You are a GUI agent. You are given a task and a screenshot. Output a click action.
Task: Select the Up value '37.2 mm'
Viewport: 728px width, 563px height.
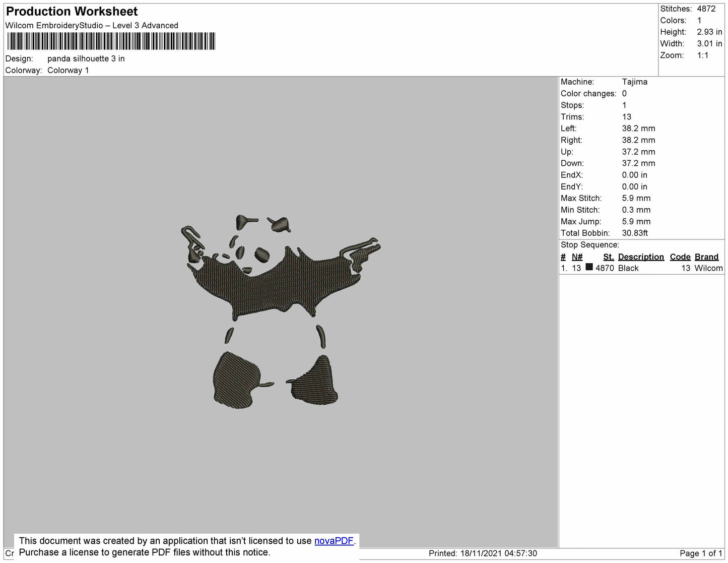639,151
